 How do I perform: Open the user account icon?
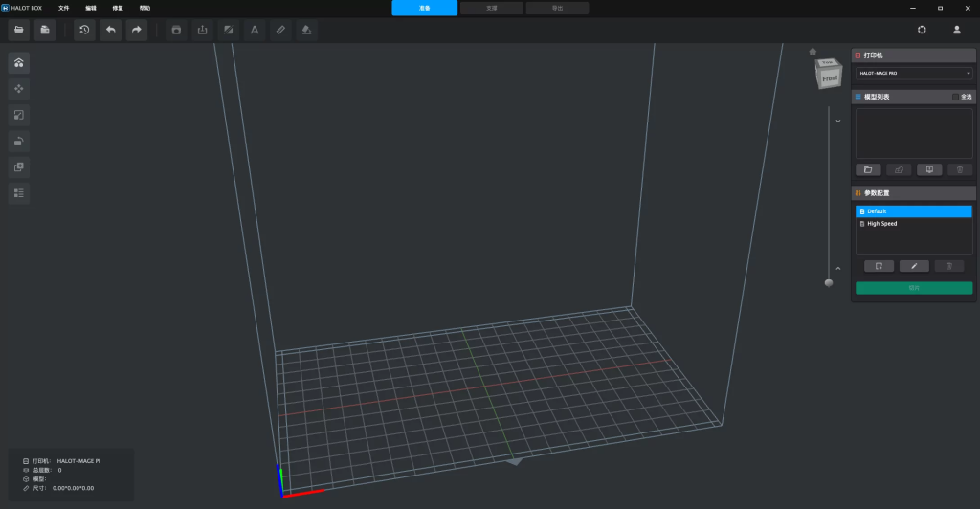tap(956, 30)
